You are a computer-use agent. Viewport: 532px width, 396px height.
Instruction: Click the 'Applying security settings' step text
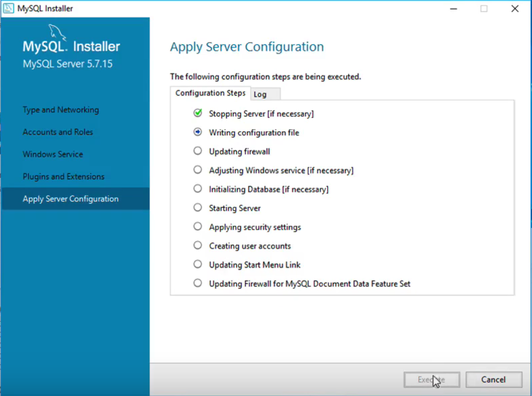click(x=255, y=227)
